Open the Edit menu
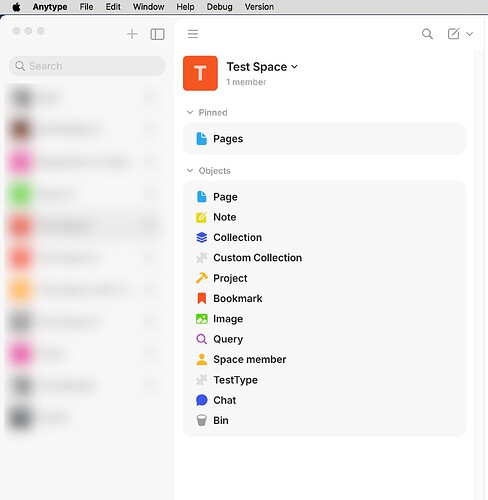 (113, 7)
